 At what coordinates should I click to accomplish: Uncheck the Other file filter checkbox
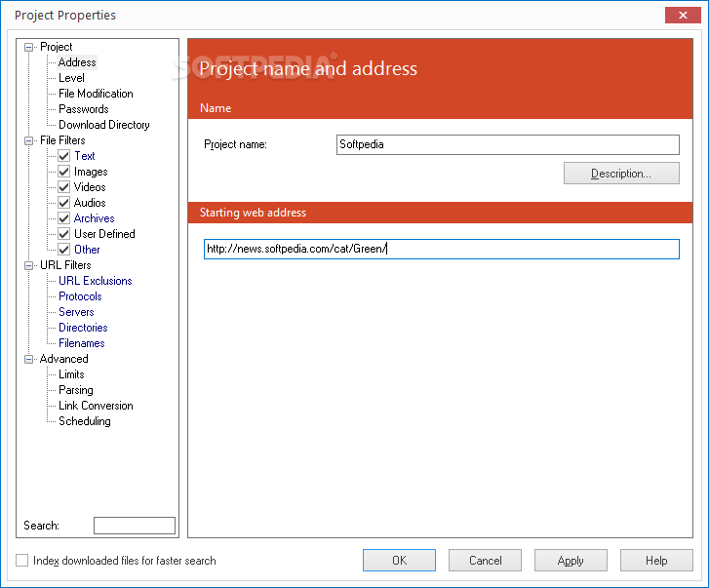pos(63,250)
